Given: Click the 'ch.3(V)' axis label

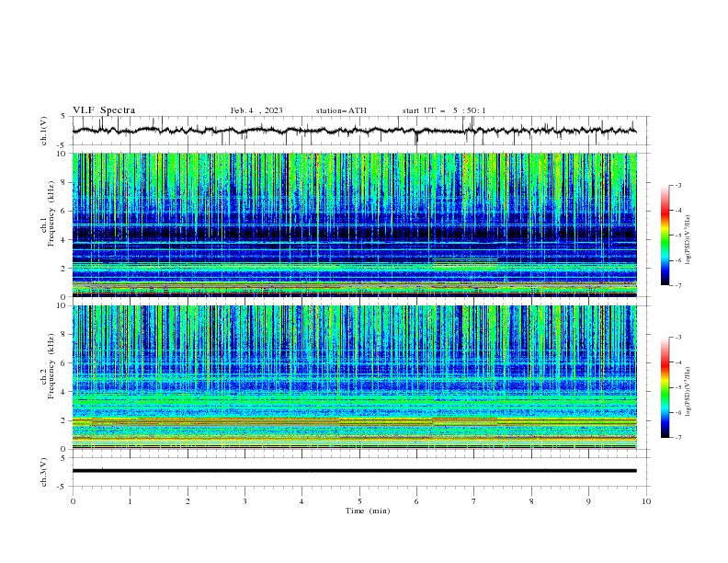Looking at the screenshot, I should tap(44, 472).
